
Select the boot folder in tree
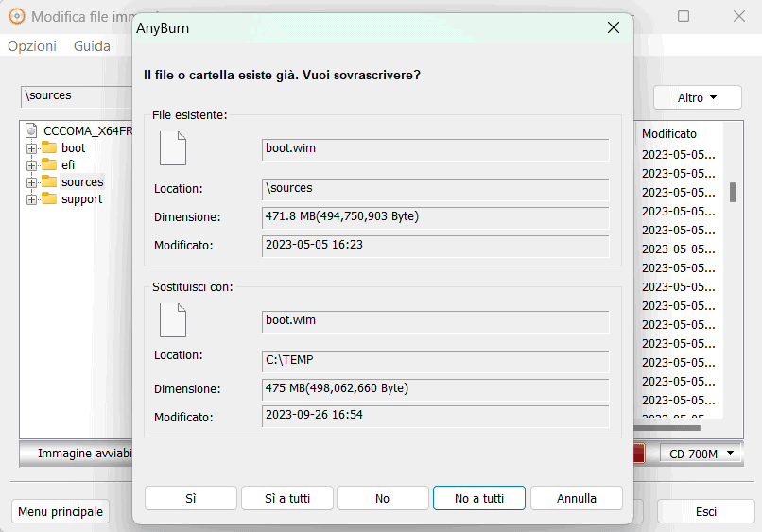click(74, 147)
